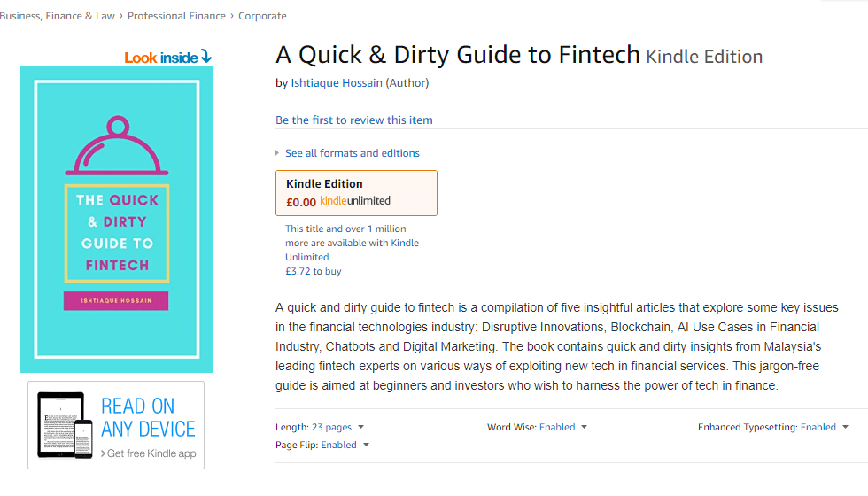This screenshot has width=868, height=496.
Task: Click the Look inside label
Action: point(161,58)
